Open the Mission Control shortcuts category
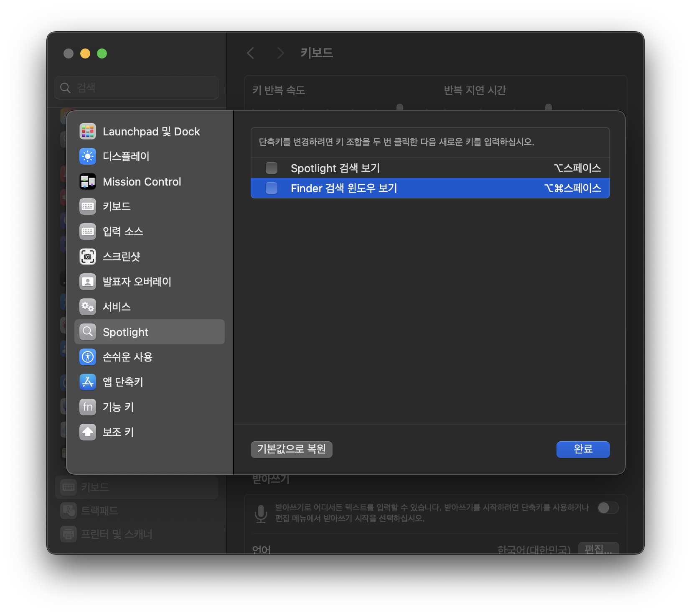691x616 pixels. (150, 181)
